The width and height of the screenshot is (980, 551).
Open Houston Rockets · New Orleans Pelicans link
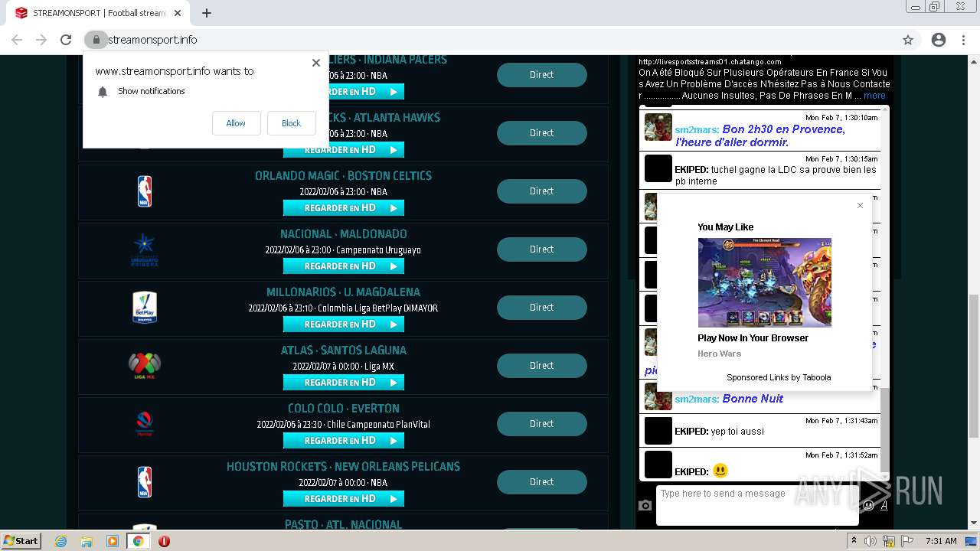[343, 467]
